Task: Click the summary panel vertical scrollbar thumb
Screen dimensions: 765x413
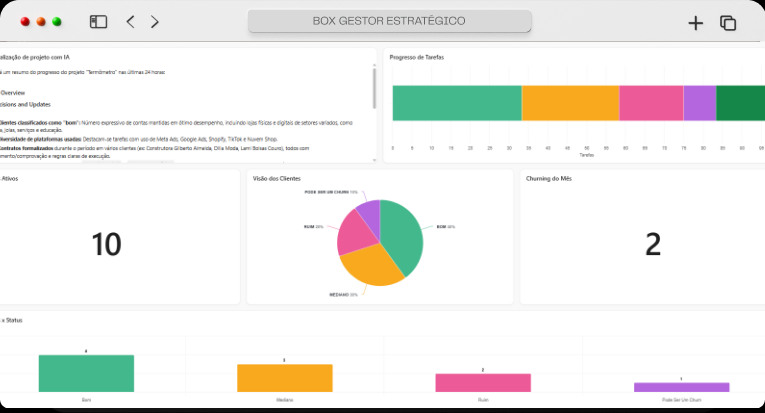Action: tap(374, 88)
